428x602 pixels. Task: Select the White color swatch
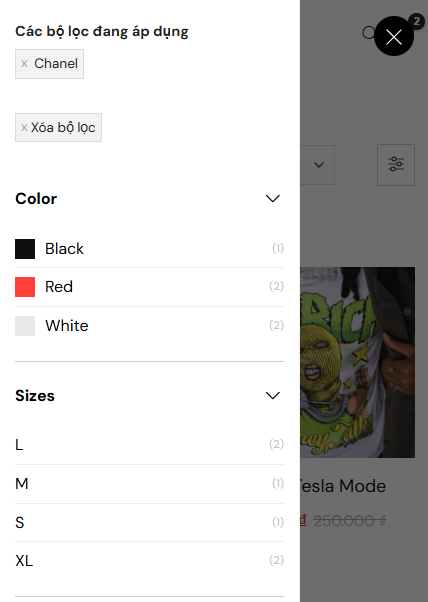25,326
